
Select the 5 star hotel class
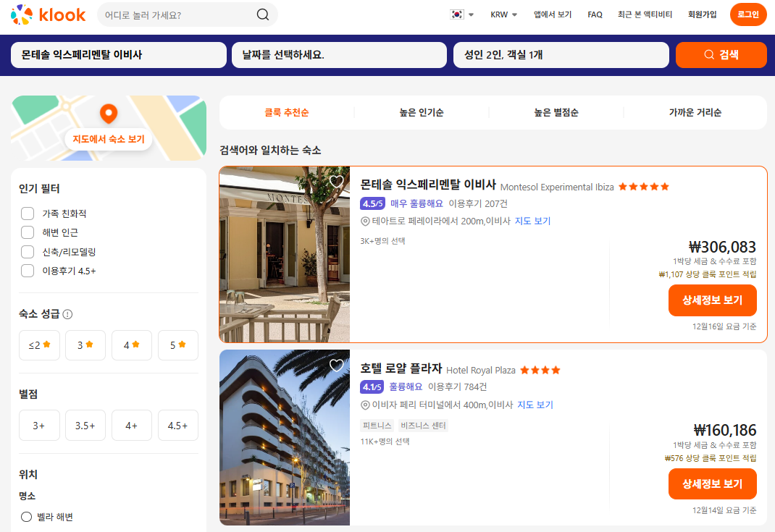[x=178, y=345]
